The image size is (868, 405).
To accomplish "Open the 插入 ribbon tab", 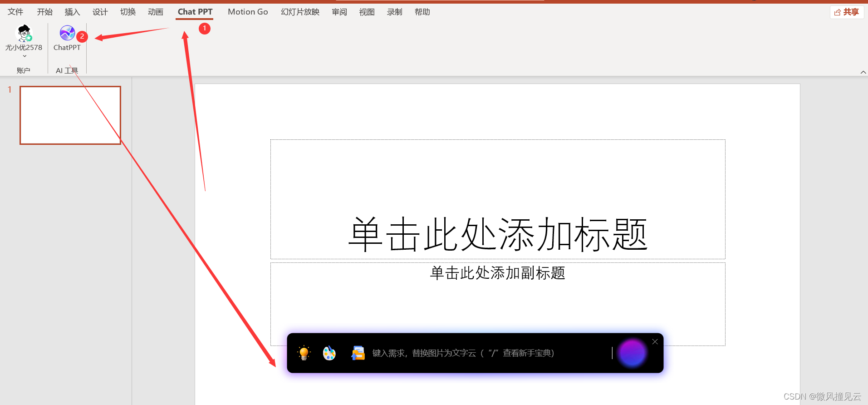I will coord(72,12).
